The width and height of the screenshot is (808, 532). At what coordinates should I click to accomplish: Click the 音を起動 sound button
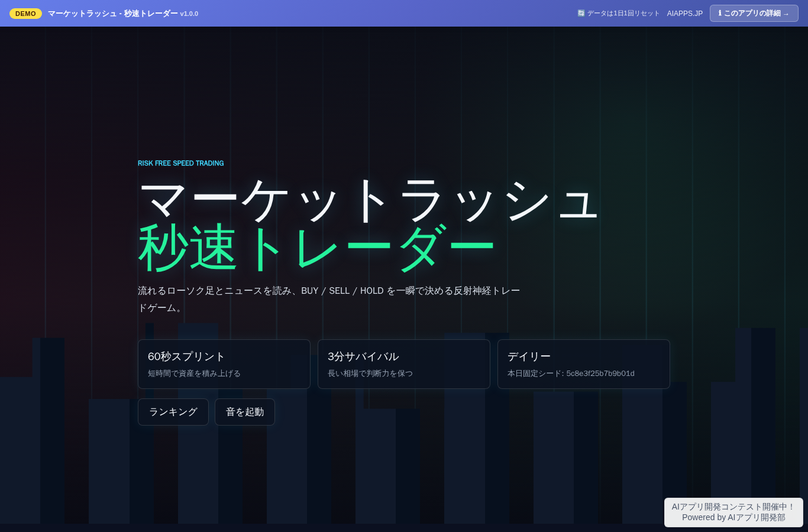[x=245, y=412]
